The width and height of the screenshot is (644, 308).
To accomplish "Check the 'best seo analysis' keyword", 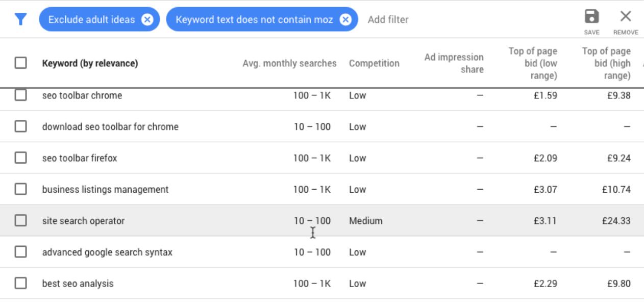I will click(20, 284).
